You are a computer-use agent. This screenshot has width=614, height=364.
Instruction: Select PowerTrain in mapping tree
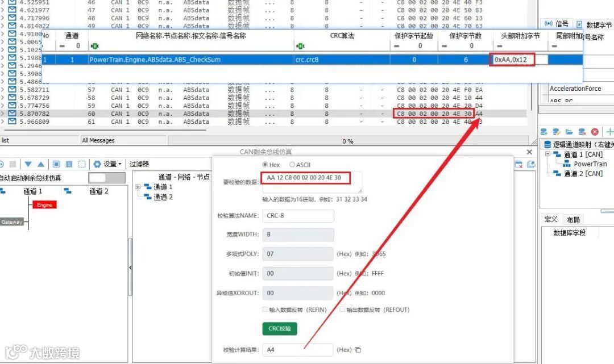(590, 164)
